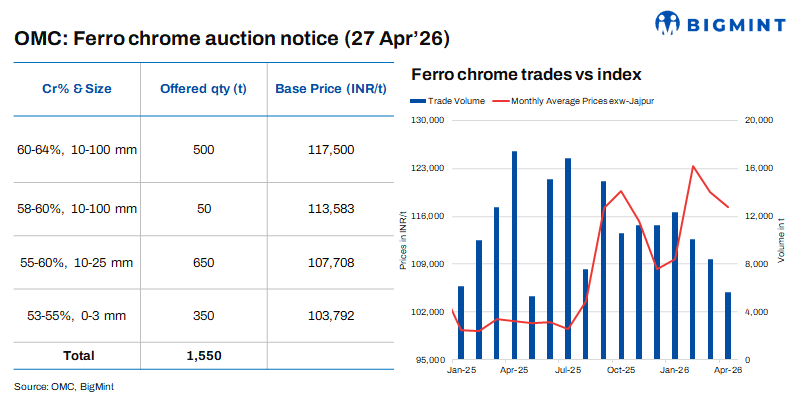
Task: Select the Offered qty (t) column header
Action: tap(204, 88)
